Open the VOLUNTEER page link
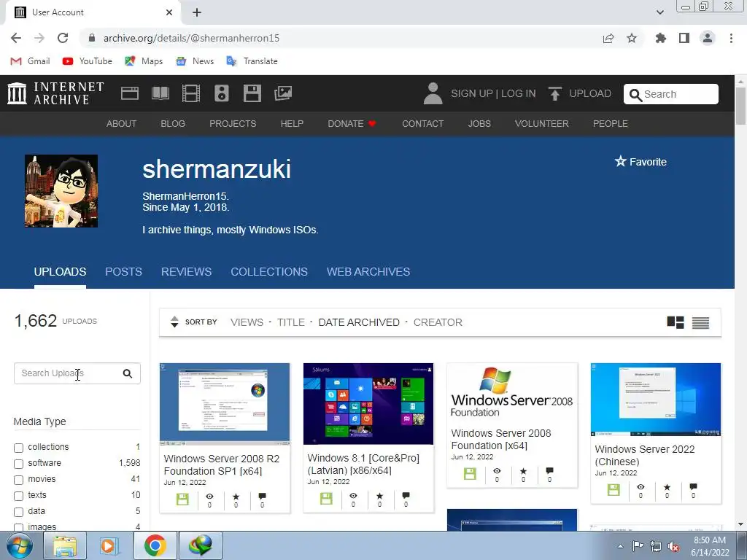 click(x=542, y=123)
